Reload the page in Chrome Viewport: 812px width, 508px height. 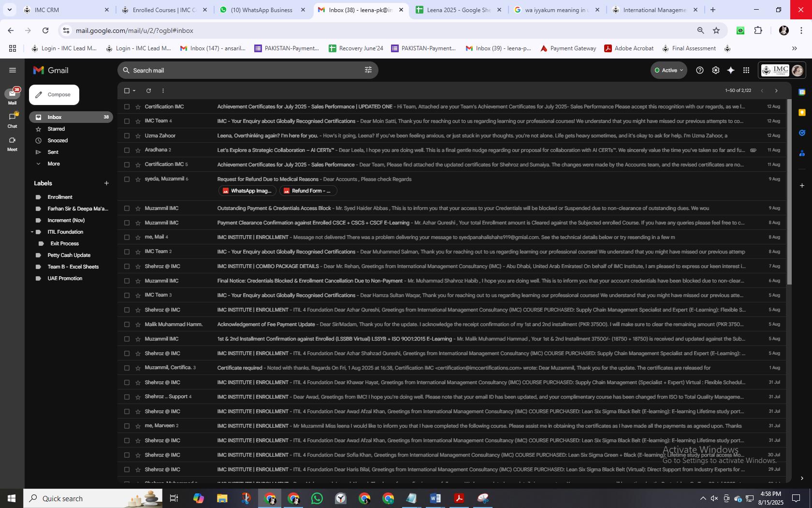click(x=45, y=30)
